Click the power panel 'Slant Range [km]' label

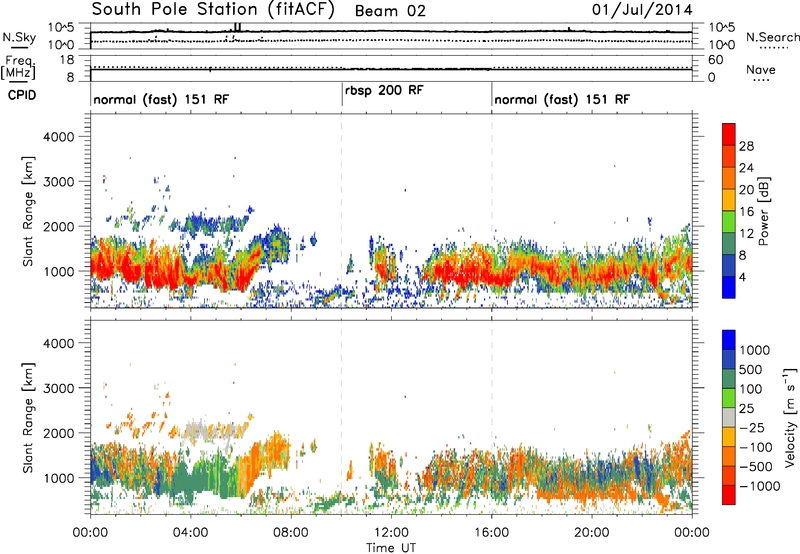click(29, 211)
